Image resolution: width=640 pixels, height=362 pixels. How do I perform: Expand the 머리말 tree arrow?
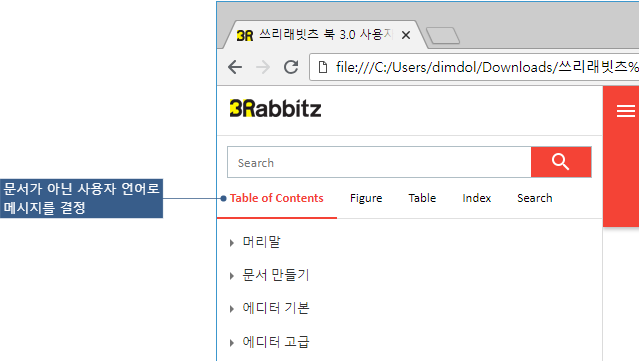pyautogui.click(x=232, y=243)
